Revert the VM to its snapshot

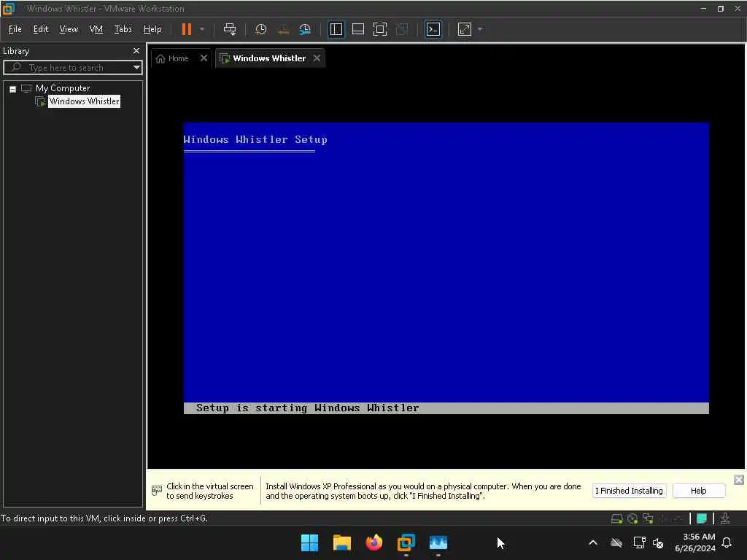[x=284, y=29]
